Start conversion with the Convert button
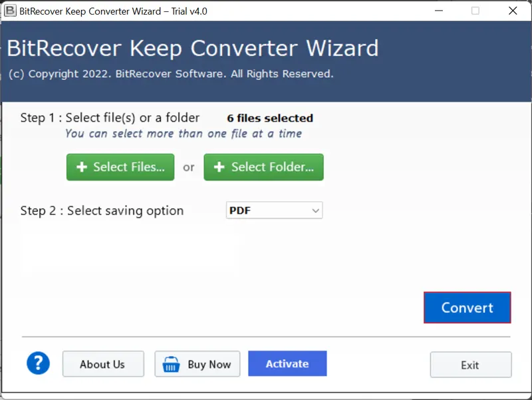This screenshot has height=400, width=532. 467,307
